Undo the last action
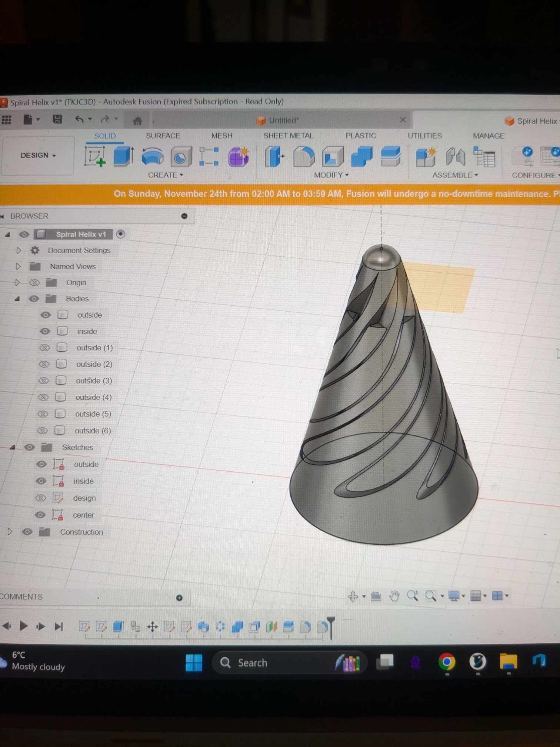 [x=79, y=119]
